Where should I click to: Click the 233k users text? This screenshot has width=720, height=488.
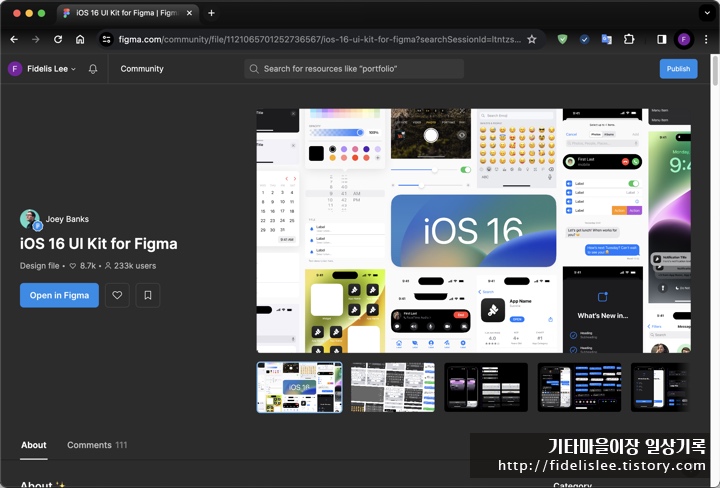tap(130, 266)
